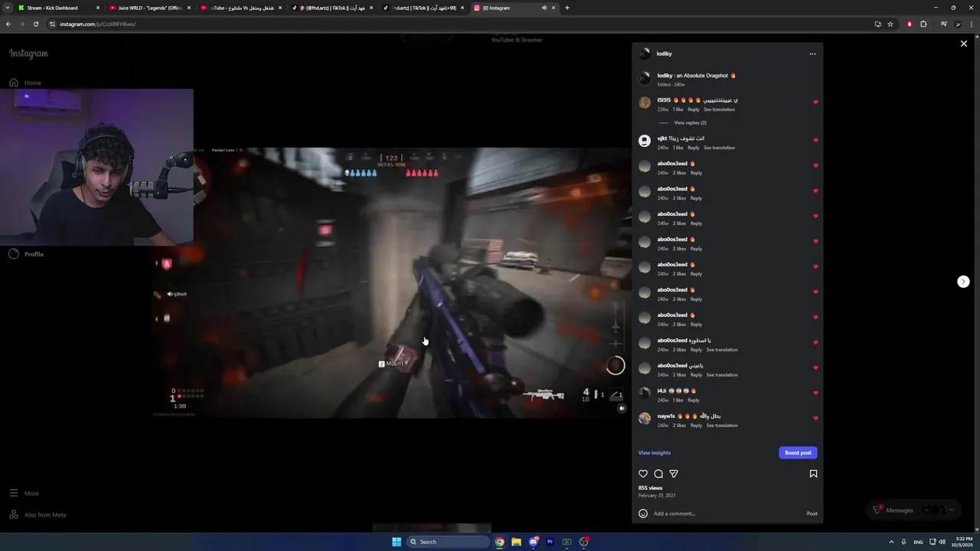
Task: Click Reply on nayw1s's comment
Action: [x=696, y=425]
